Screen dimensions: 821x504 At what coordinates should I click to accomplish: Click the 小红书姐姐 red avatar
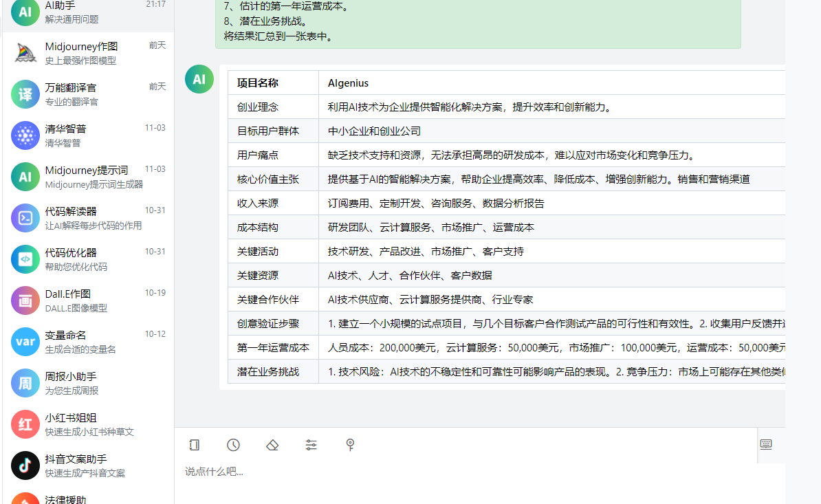(25, 424)
